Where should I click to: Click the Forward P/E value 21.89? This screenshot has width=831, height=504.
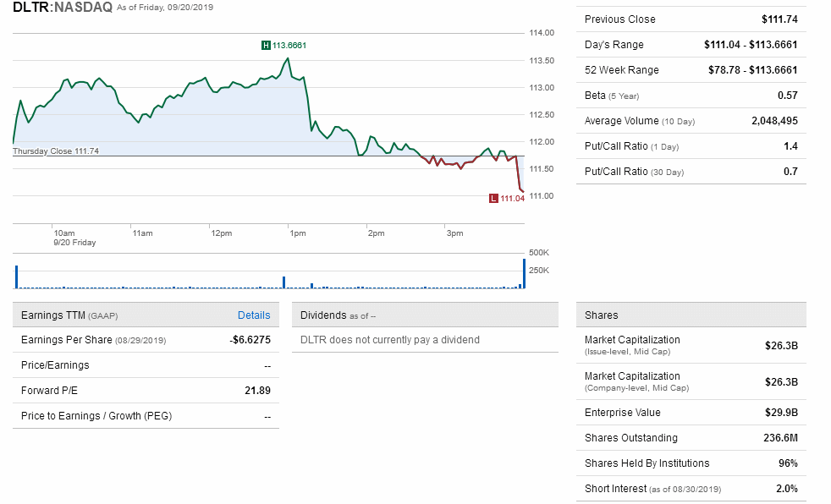pos(257,391)
